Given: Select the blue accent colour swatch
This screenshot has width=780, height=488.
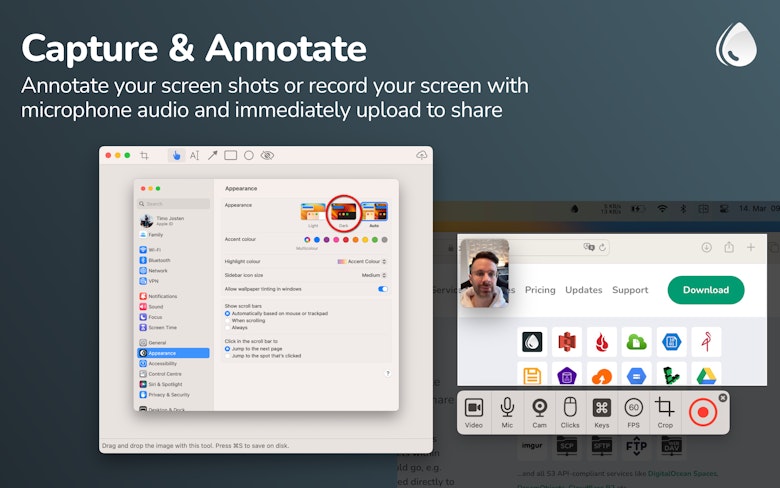Looking at the screenshot, I should tap(317, 240).
